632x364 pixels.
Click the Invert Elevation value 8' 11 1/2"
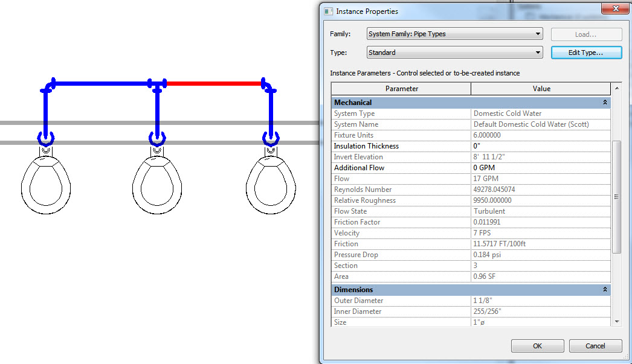click(x=541, y=157)
